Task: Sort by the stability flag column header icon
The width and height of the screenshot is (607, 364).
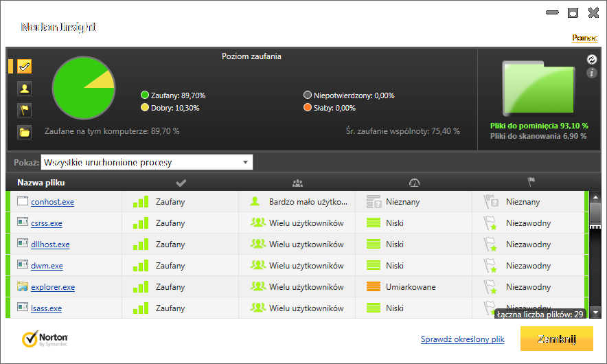Action: pos(531,181)
